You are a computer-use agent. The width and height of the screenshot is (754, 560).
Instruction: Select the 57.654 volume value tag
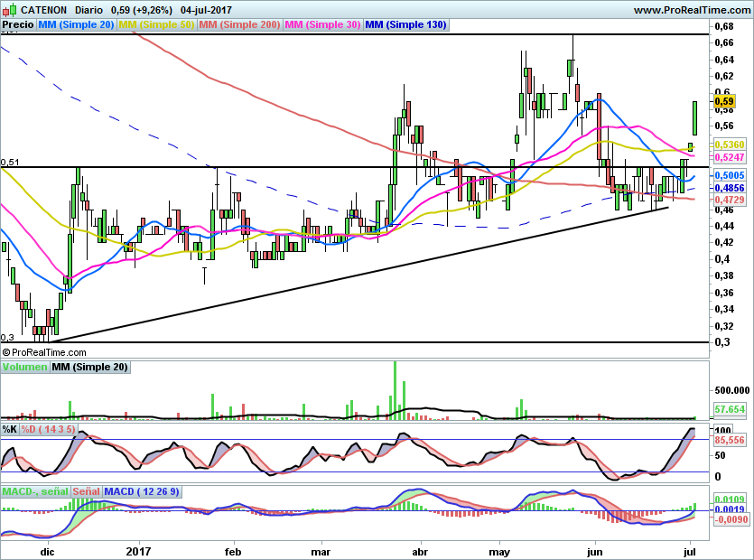point(730,409)
